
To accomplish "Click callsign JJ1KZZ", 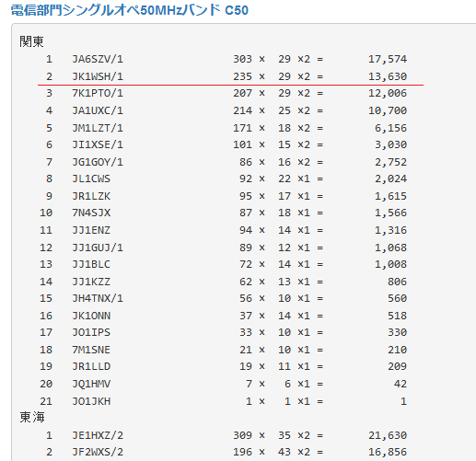I will pyautogui.click(x=91, y=282).
